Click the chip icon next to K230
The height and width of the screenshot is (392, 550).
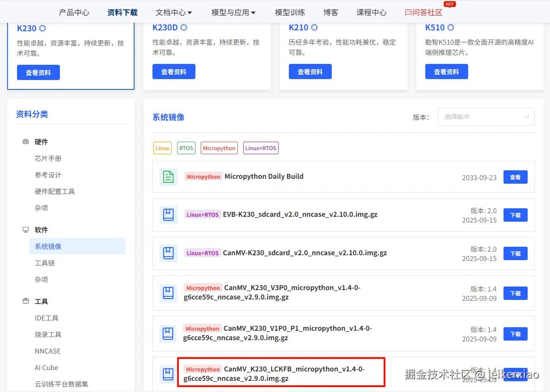click(x=42, y=28)
